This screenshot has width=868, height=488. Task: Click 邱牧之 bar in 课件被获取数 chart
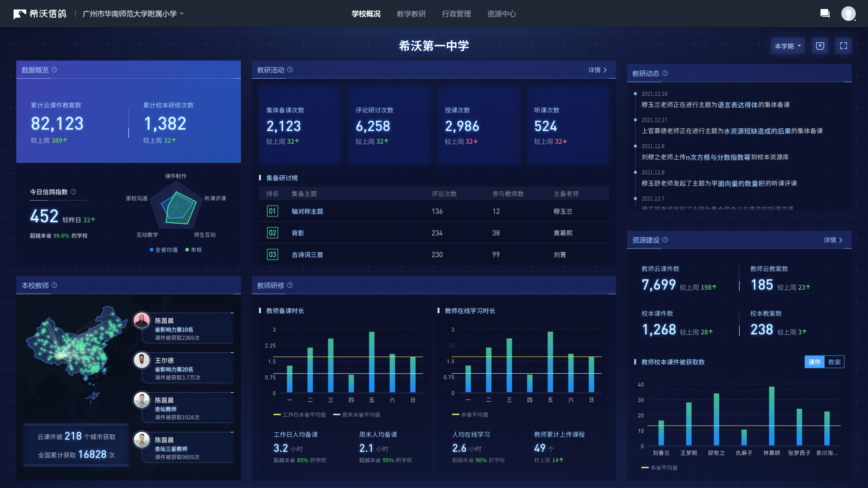716,419
